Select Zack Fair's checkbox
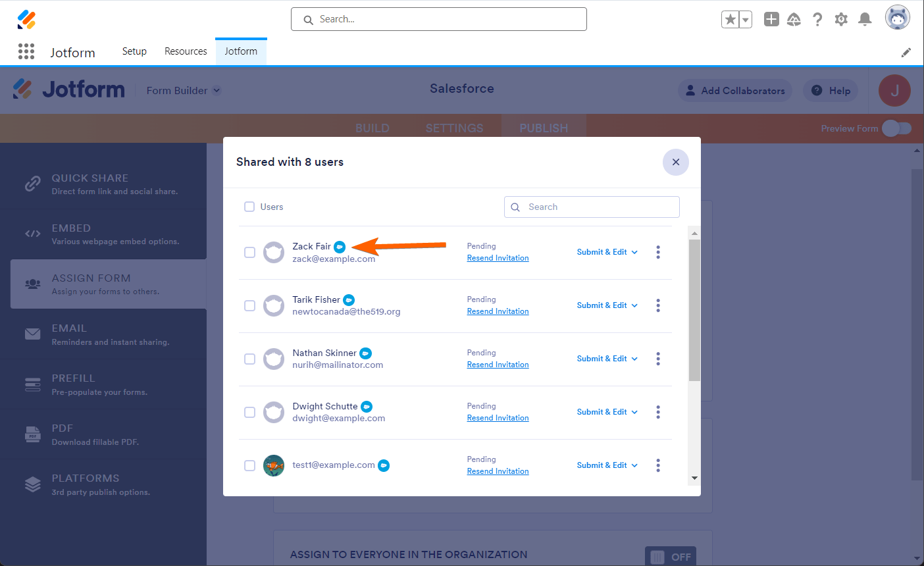 [x=249, y=252]
